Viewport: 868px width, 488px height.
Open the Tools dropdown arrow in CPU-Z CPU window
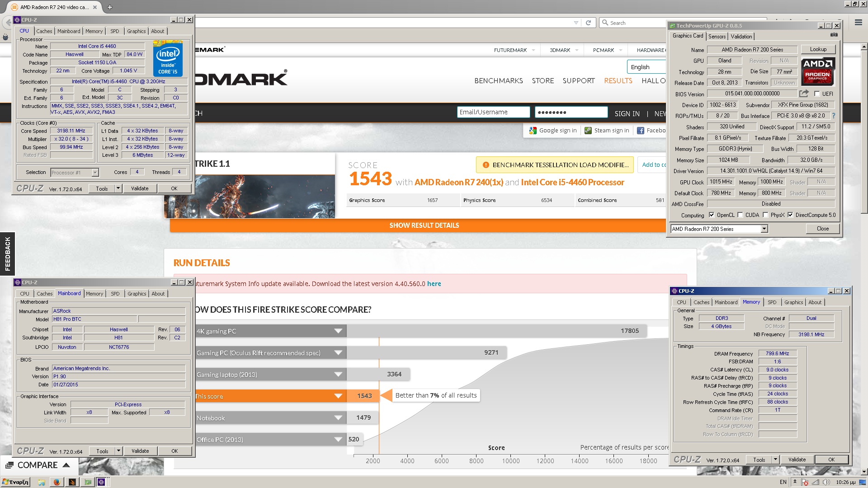click(118, 188)
